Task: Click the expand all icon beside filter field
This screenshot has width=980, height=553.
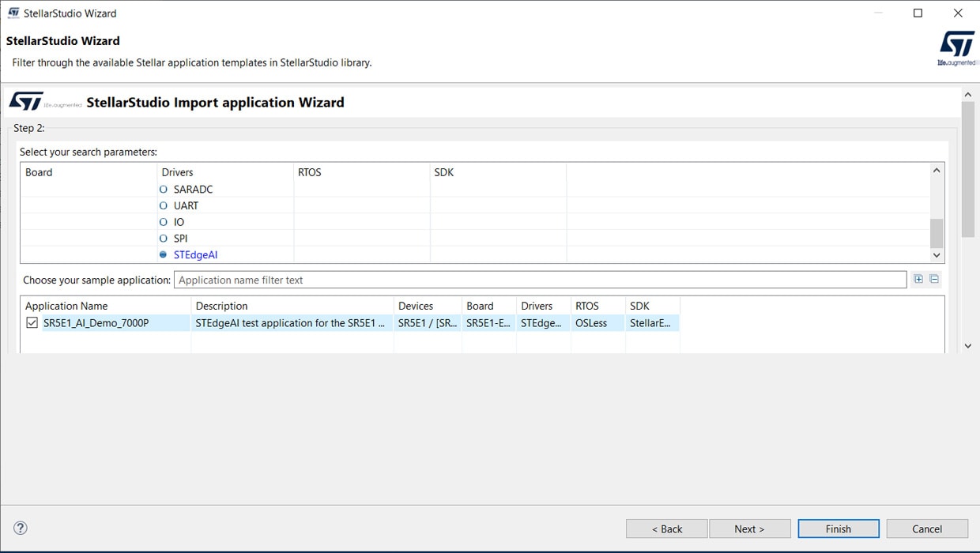Action: click(918, 279)
